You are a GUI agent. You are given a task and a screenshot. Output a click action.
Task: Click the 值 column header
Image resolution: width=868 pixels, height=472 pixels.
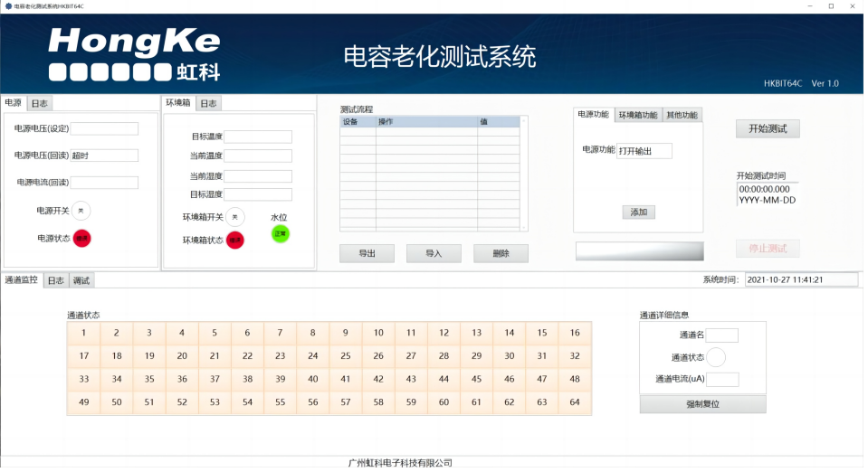[499, 122]
